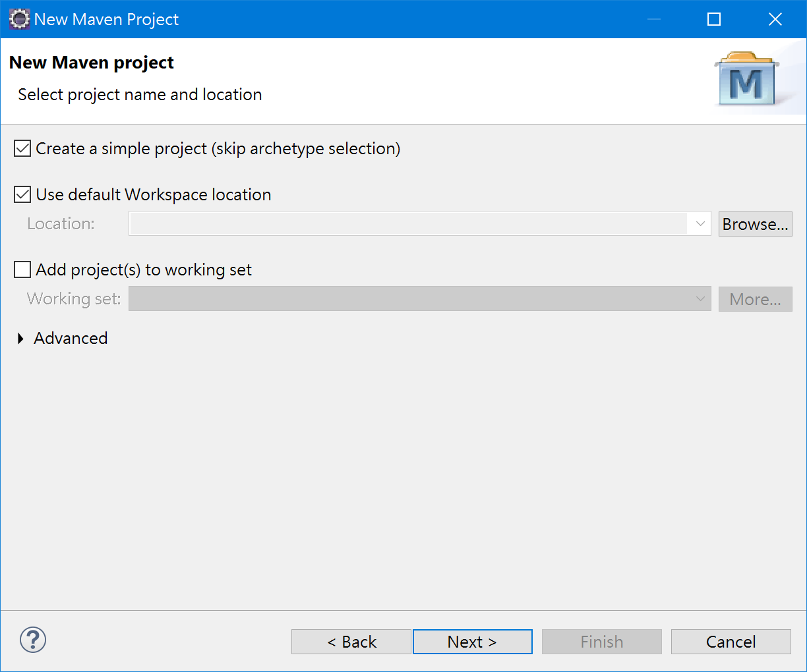Disable 'Use default Workspace location' checkbox
Screen dimensions: 807x672
click(x=22, y=194)
